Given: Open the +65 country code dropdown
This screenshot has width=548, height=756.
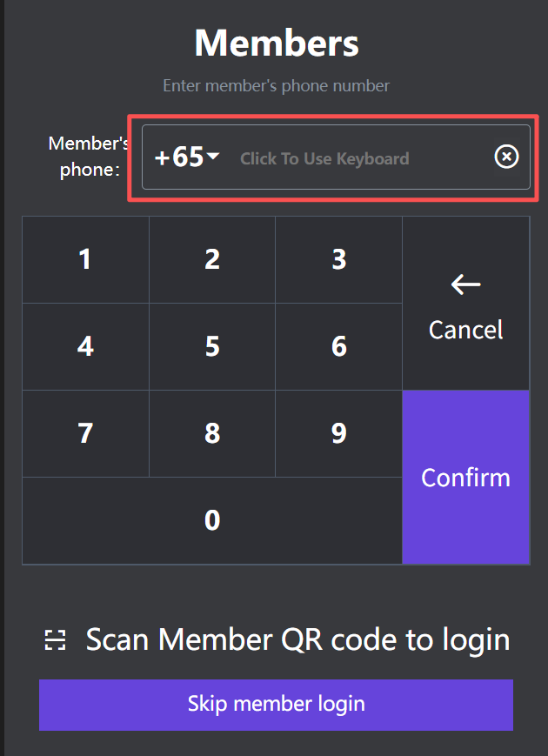Looking at the screenshot, I should pyautogui.click(x=188, y=157).
